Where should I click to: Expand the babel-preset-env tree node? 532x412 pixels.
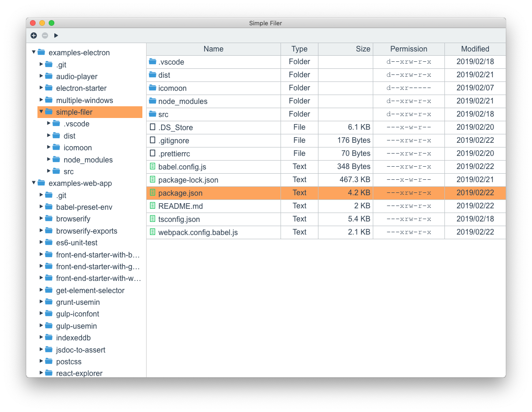(41, 206)
